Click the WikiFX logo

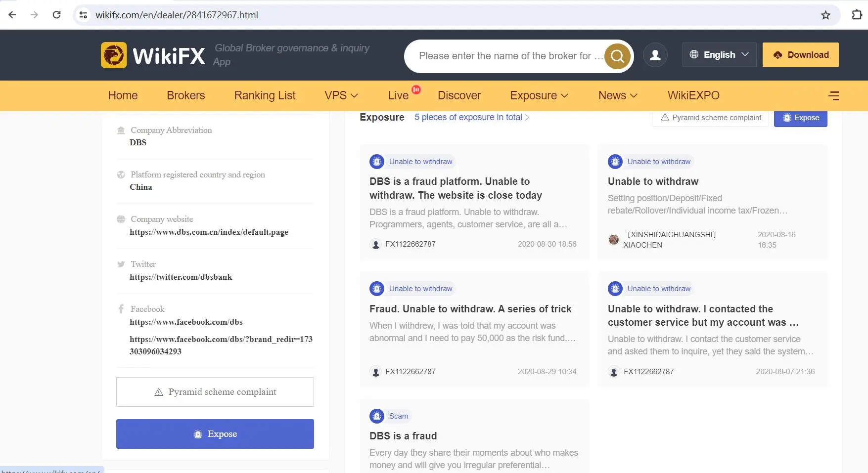pos(153,55)
